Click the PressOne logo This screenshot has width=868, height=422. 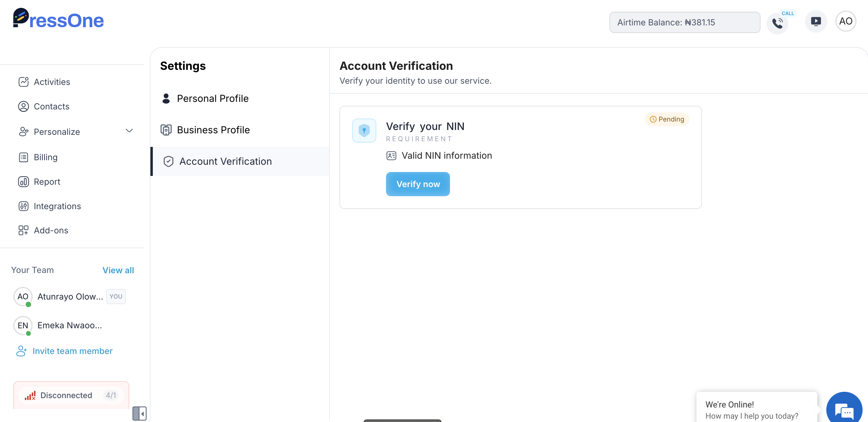(x=58, y=18)
